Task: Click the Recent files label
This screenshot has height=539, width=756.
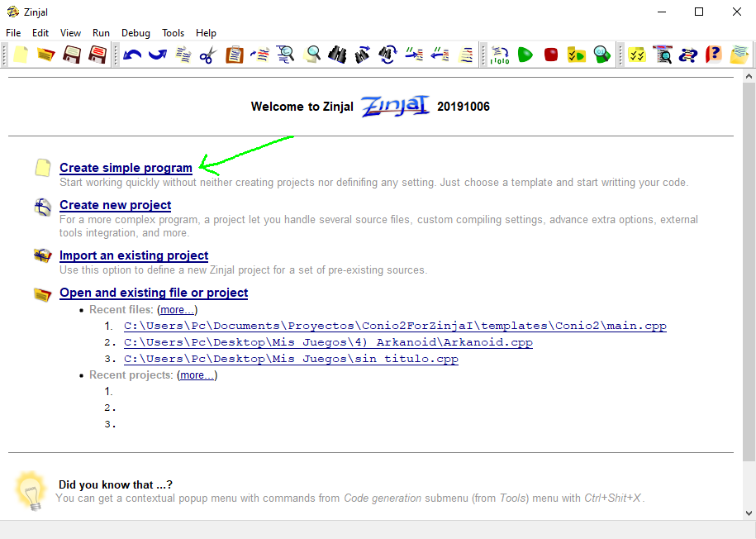Action: pos(121,309)
